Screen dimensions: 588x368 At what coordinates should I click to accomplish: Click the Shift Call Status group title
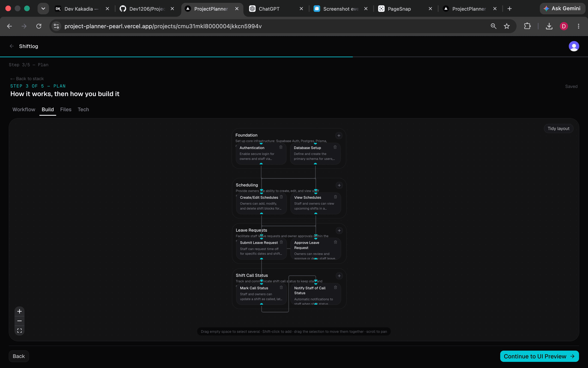coord(252,276)
